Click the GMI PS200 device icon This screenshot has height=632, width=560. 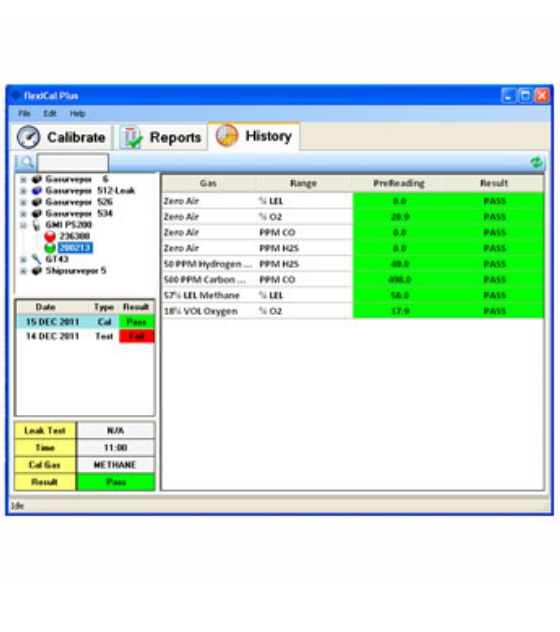point(37,225)
